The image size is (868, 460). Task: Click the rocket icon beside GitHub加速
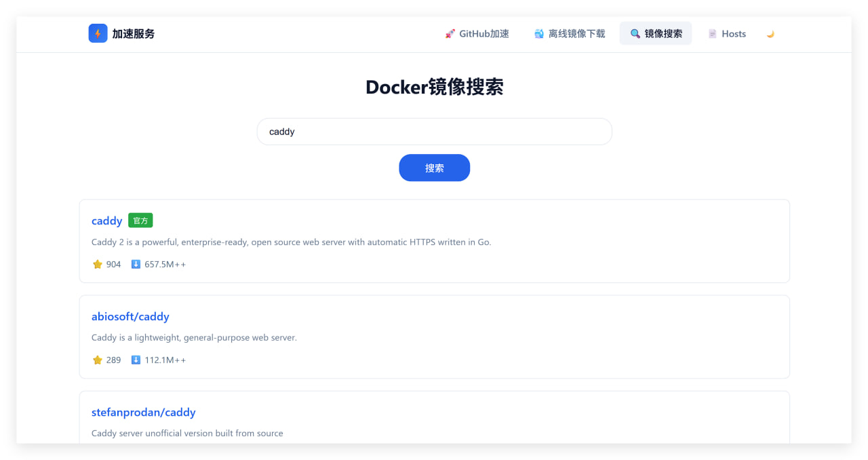tap(450, 34)
